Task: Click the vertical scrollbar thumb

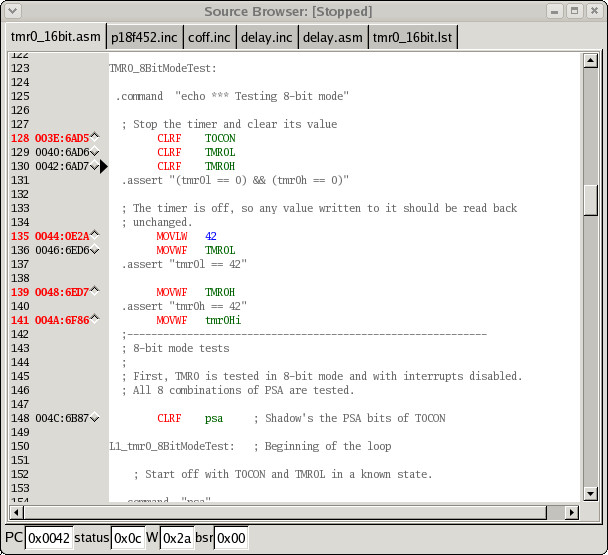Action: [x=591, y=201]
